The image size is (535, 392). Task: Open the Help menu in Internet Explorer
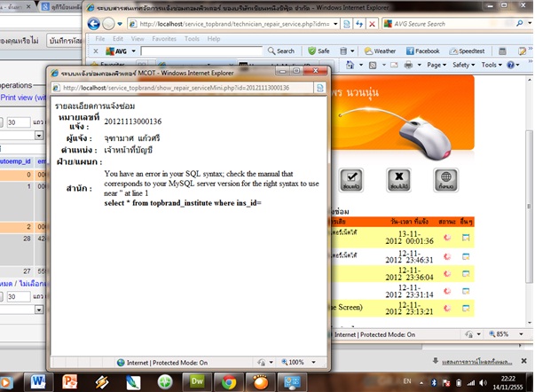click(214, 39)
